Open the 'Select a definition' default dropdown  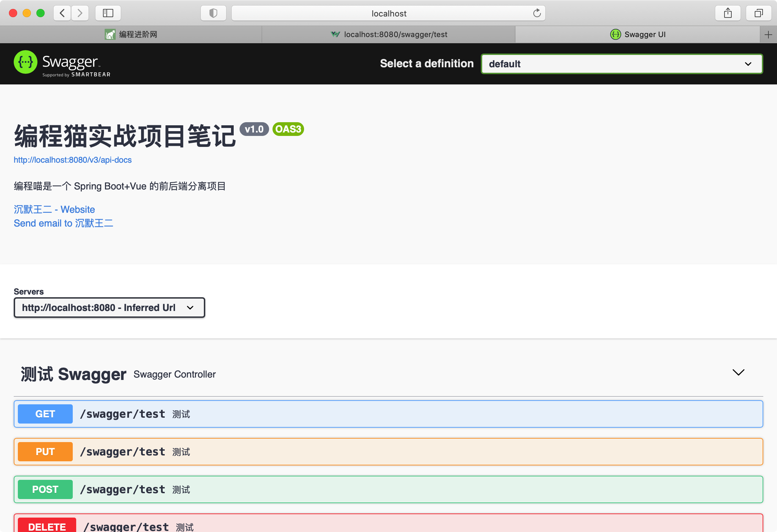pos(622,64)
